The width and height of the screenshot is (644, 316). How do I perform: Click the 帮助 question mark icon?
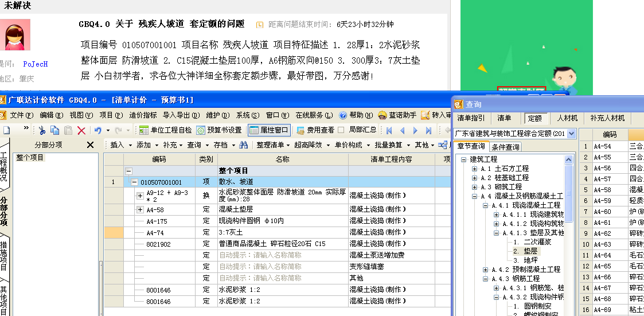[x=343, y=115]
